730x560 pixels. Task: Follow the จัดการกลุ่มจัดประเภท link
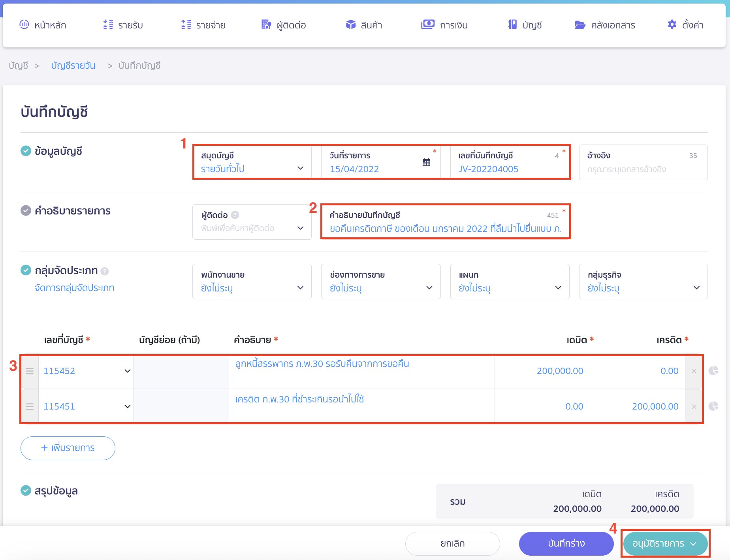tap(75, 288)
